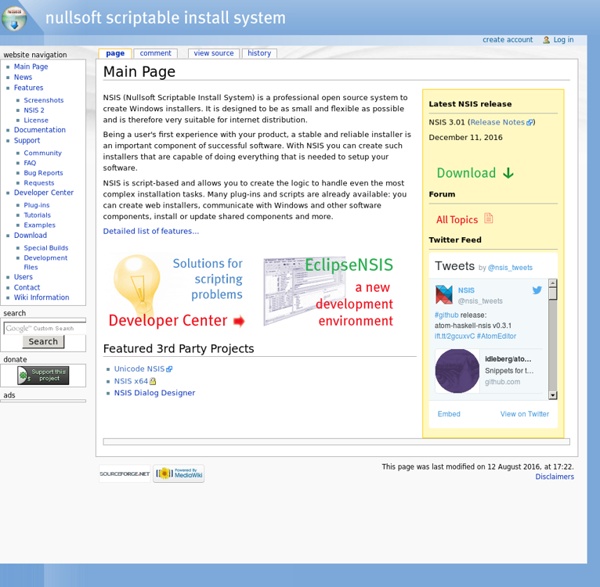600x587 pixels.
Task: Open the License sidebar link
Action: [36, 120]
